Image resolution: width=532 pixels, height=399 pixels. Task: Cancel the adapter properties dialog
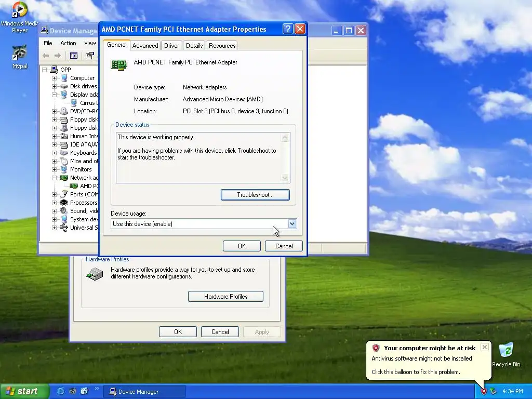pyautogui.click(x=284, y=246)
